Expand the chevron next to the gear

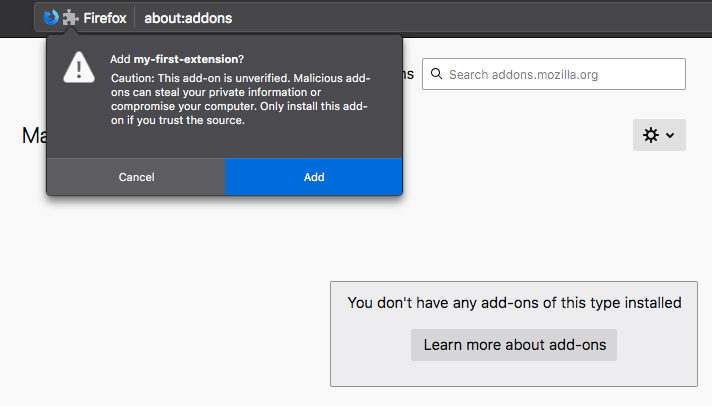coord(670,135)
